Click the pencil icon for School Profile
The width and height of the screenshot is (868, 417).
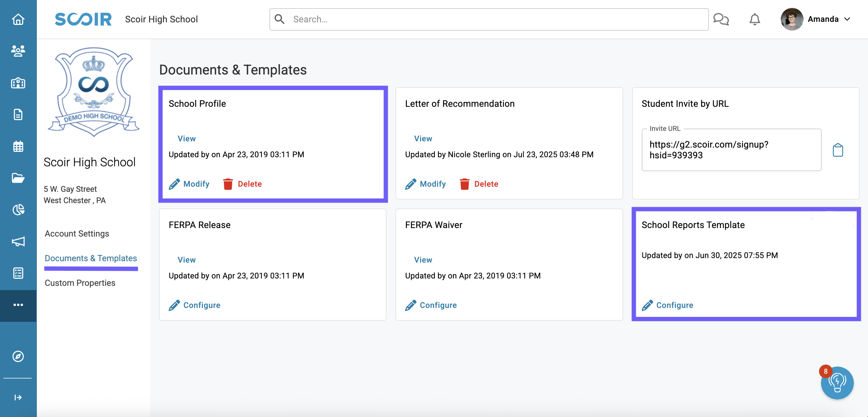pyautogui.click(x=174, y=184)
